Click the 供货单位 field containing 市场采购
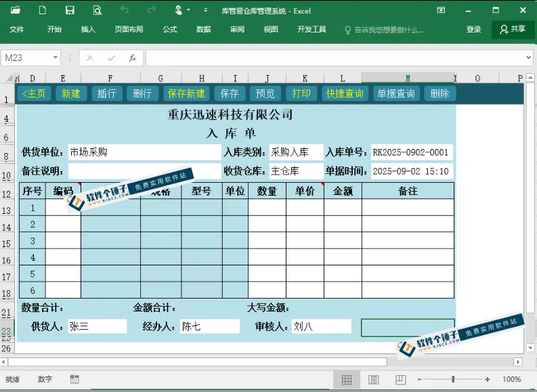Image resolution: width=537 pixels, height=392 pixels. click(144, 152)
